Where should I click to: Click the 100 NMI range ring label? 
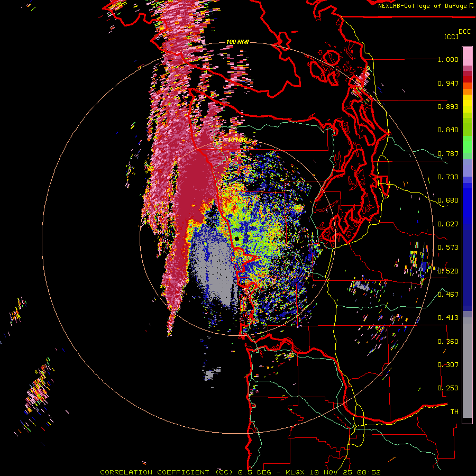pyautogui.click(x=237, y=42)
